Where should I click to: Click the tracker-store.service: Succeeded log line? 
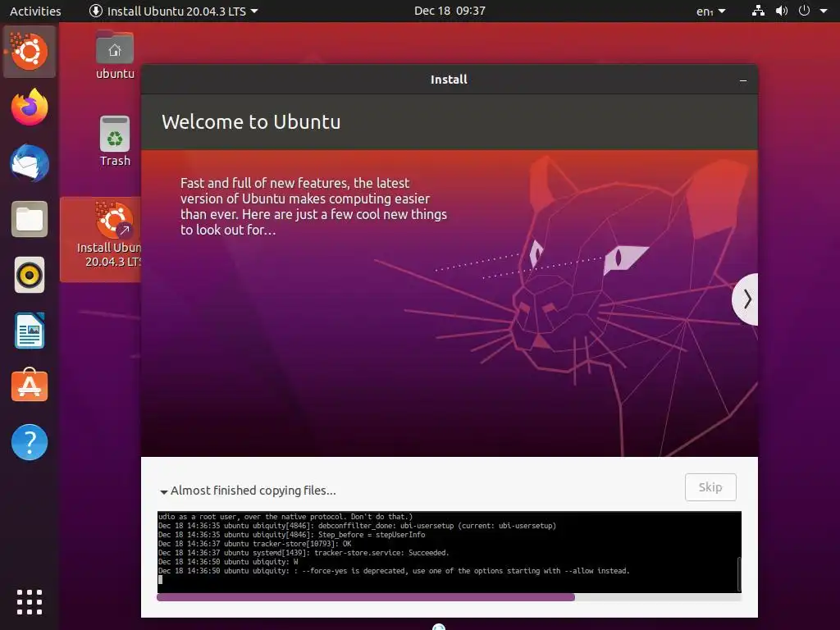click(304, 553)
